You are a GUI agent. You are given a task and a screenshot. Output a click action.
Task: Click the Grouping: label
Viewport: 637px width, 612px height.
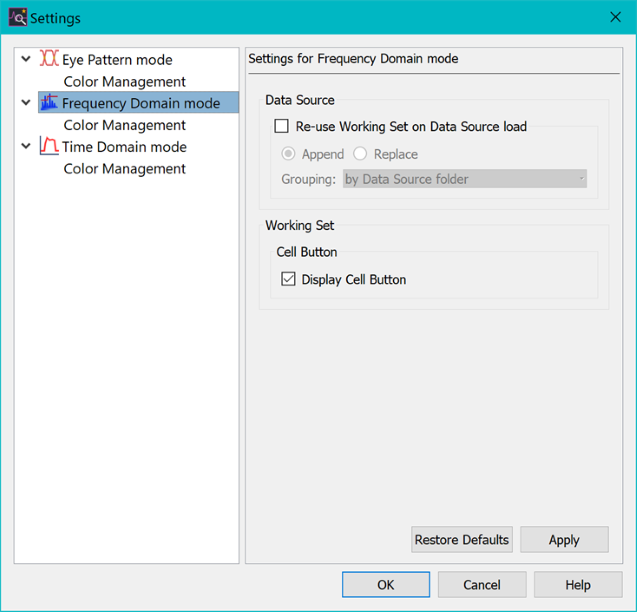(309, 179)
